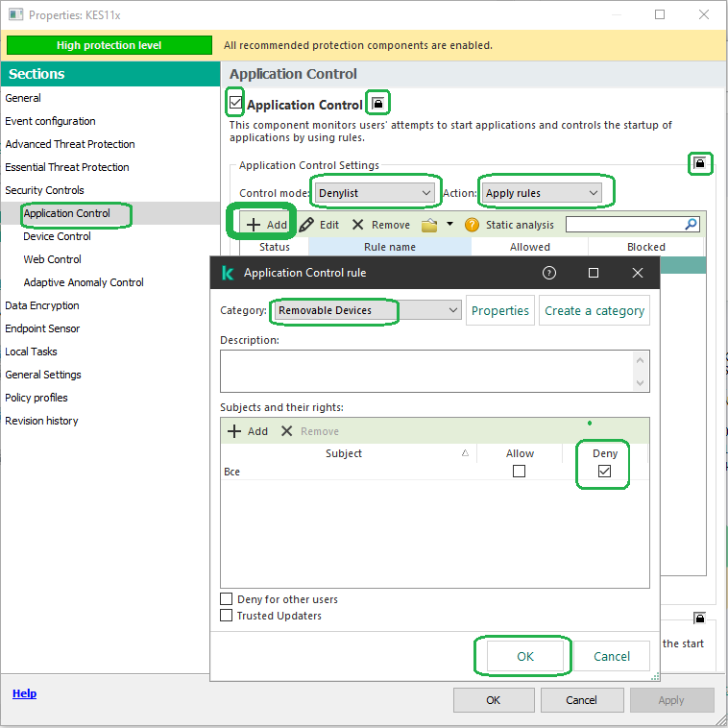Maximize the Properties KES11x window

pyautogui.click(x=659, y=14)
